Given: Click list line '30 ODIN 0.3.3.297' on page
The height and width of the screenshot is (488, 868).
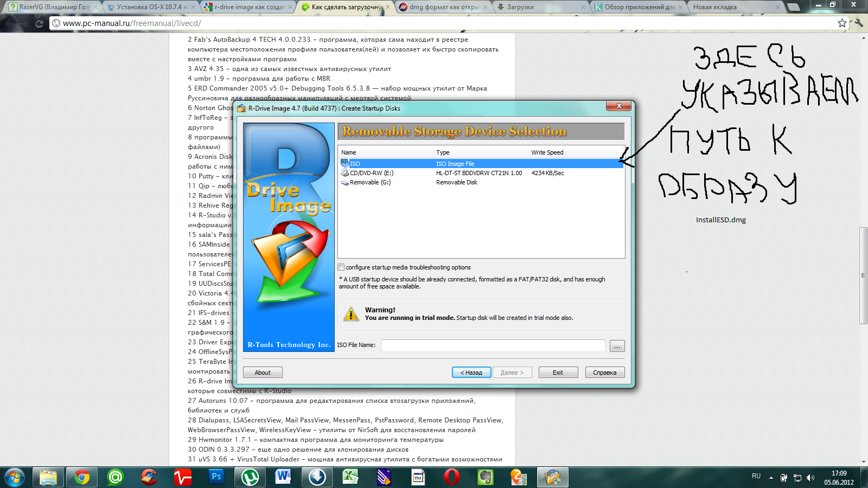Looking at the screenshot, I should [298, 450].
